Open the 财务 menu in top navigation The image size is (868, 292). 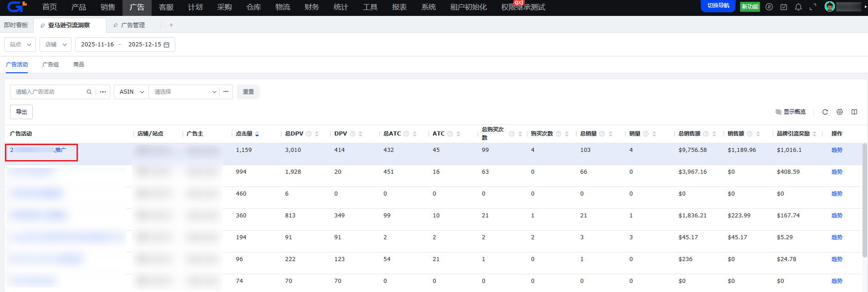[x=311, y=7]
